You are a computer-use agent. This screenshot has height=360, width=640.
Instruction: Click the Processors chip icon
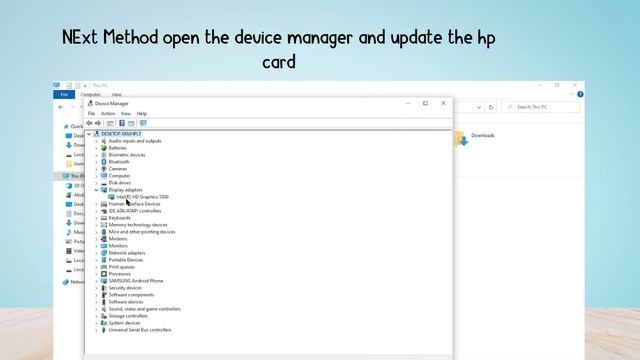(x=104, y=274)
